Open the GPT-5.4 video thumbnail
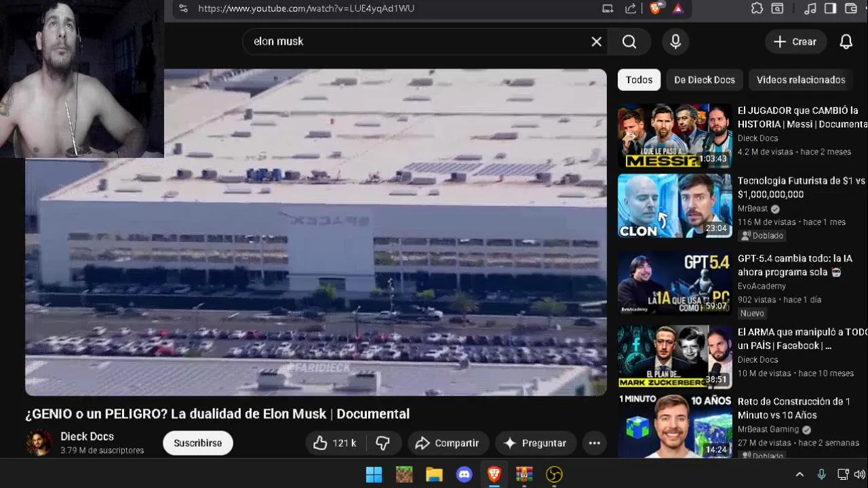Screen dimensions: 868x488 pos(675,284)
